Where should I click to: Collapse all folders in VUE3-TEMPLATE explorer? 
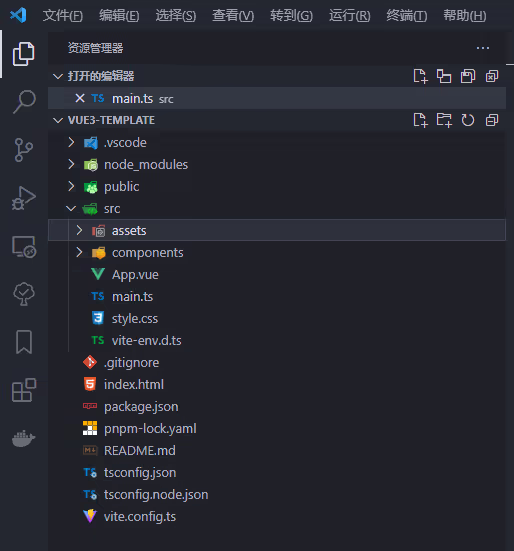[x=492, y=120]
